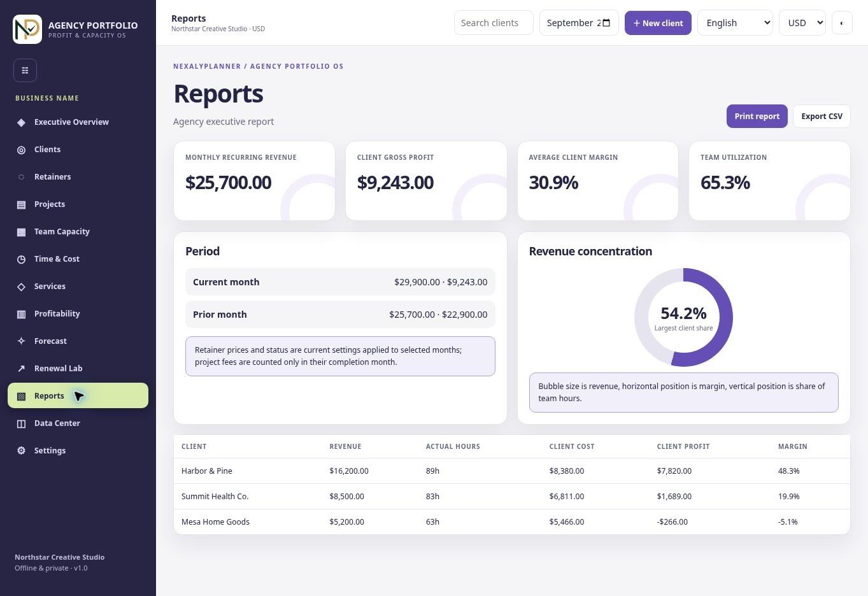
Task: Click the $25,700.00 monthly recurring revenue value
Action: click(228, 183)
